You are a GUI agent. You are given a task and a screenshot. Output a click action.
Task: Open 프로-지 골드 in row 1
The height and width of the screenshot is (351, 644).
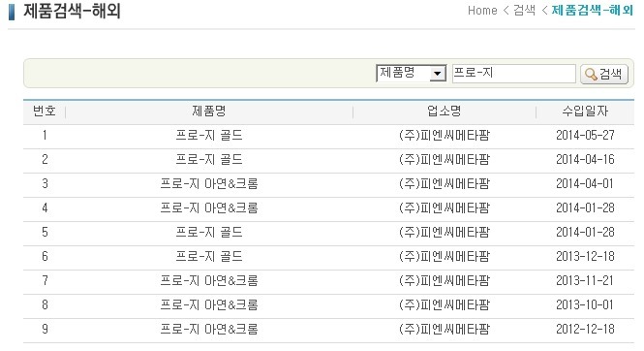(x=209, y=135)
